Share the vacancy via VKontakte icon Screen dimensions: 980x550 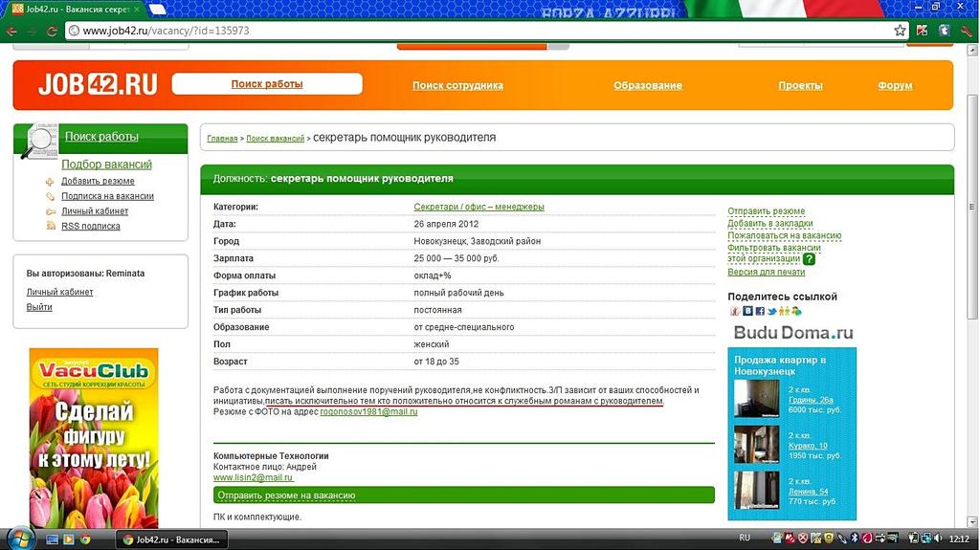[747, 311]
